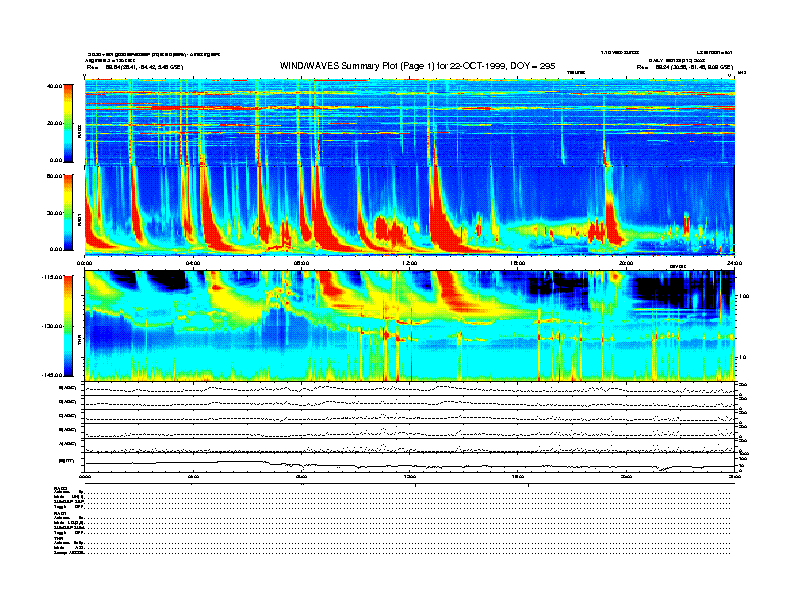
Task: Click the first line-plot strip below TNR
Action: (410, 388)
